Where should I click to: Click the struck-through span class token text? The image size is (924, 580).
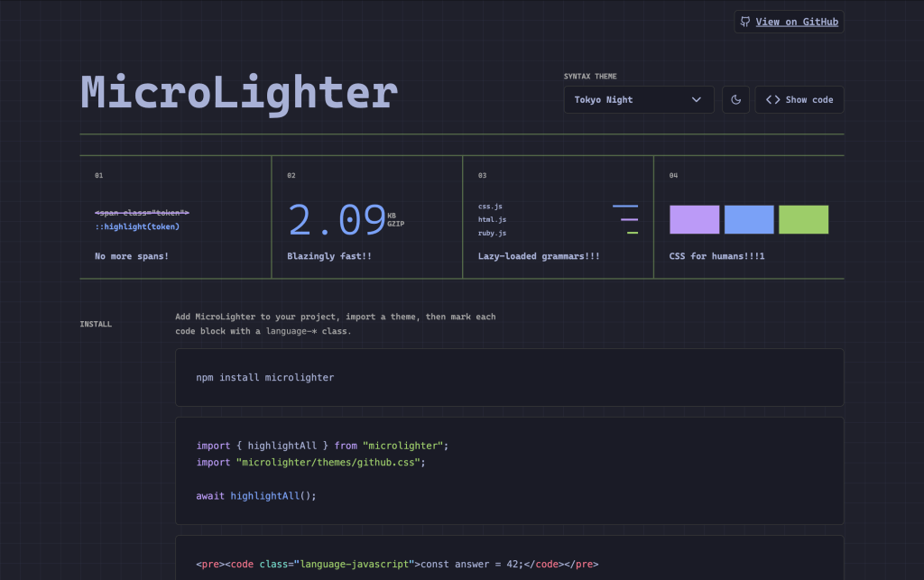click(x=142, y=213)
